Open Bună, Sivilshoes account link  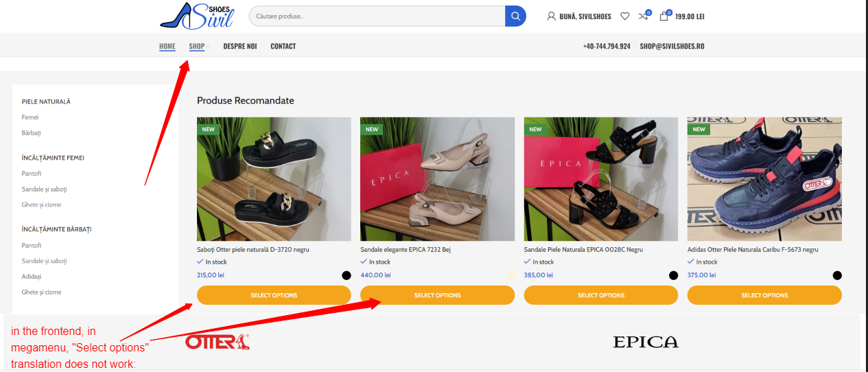(x=585, y=16)
